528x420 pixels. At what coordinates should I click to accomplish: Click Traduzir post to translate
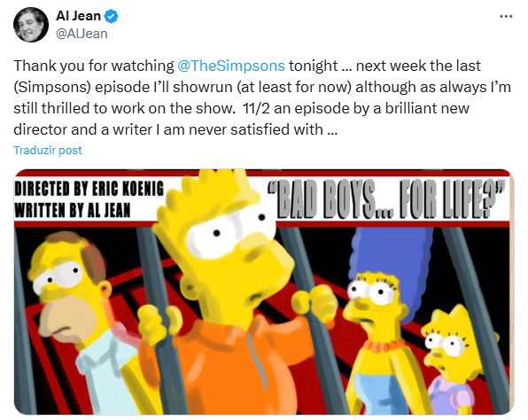pyautogui.click(x=48, y=151)
